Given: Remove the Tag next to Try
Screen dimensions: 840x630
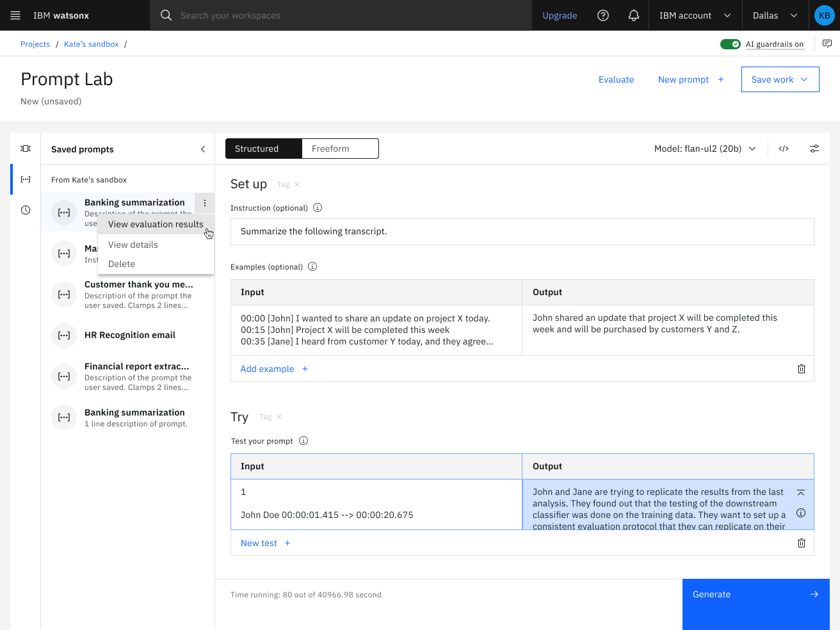Looking at the screenshot, I should point(279,417).
